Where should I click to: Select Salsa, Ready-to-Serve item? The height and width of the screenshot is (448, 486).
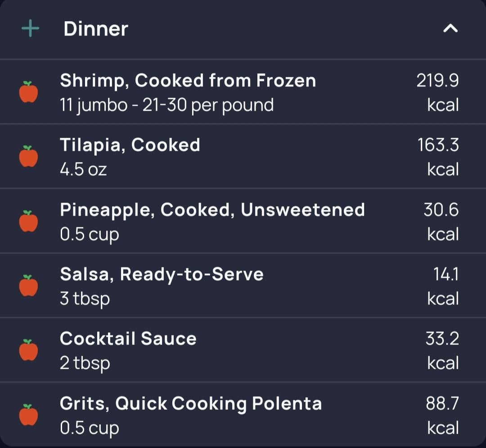(243, 285)
